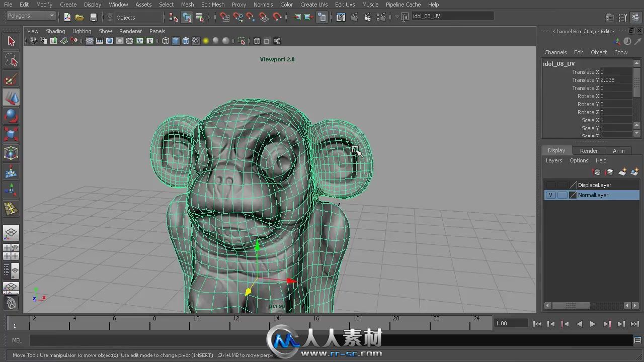Save the scene with the floppy disk icon
Image resolution: width=644 pixels, height=362 pixels.
pos(93,17)
